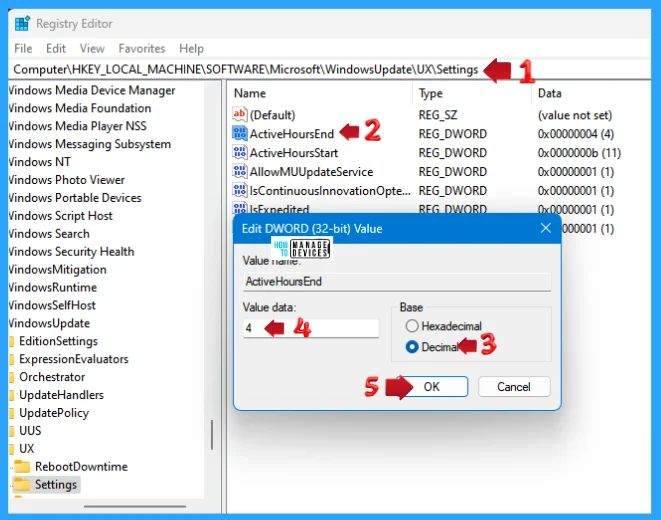Click the AllowMUUpdateService DWORD icon

[239, 171]
